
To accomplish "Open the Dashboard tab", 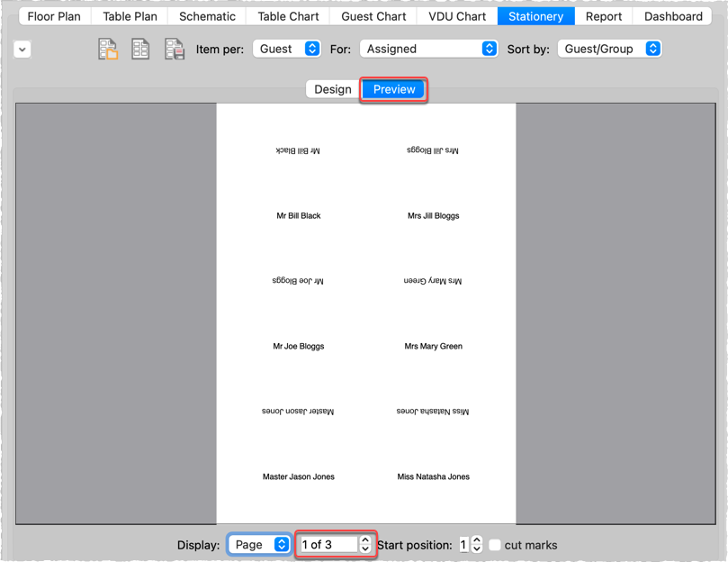I will [x=673, y=16].
